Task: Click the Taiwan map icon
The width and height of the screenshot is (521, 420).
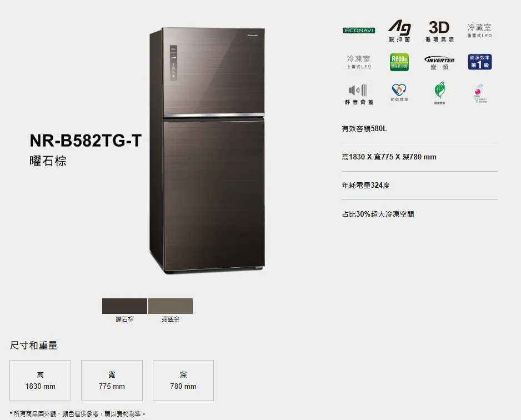Action: click(479, 93)
